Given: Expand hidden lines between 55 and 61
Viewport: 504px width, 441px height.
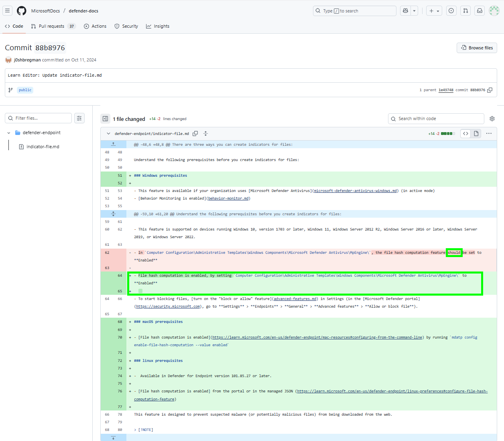Looking at the screenshot, I should click(113, 214).
